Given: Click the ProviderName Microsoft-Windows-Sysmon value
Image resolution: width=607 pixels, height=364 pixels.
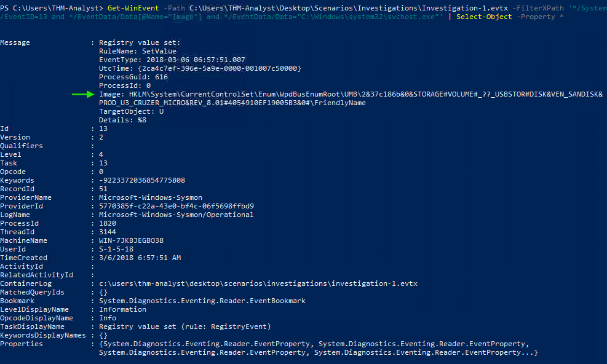Looking at the screenshot, I should point(151,197).
